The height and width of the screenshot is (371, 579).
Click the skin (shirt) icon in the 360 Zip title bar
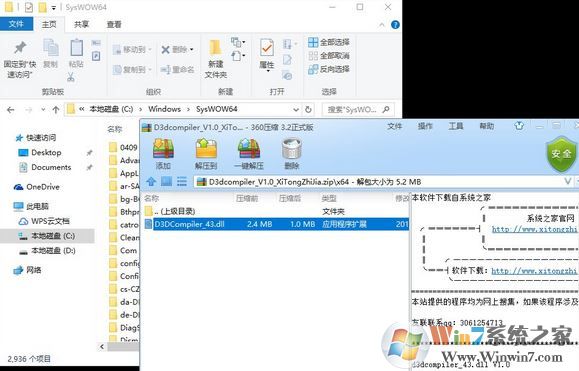point(519,126)
